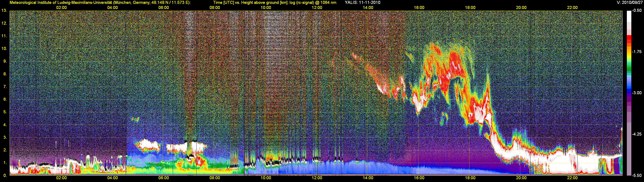
Task: Click the 14:00 label on the bottom time axis
Action: coord(368,178)
